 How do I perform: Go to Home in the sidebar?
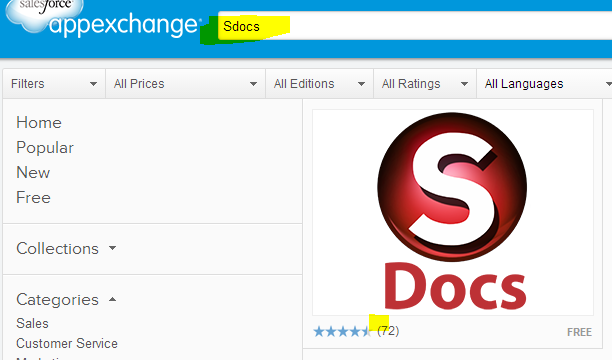click(x=39, y=123)
